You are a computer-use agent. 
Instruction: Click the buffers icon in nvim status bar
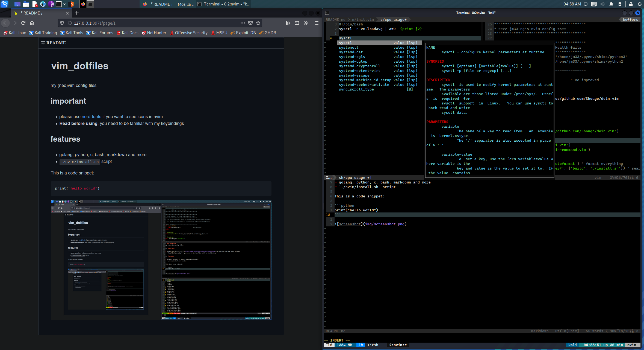pos(629,19)
